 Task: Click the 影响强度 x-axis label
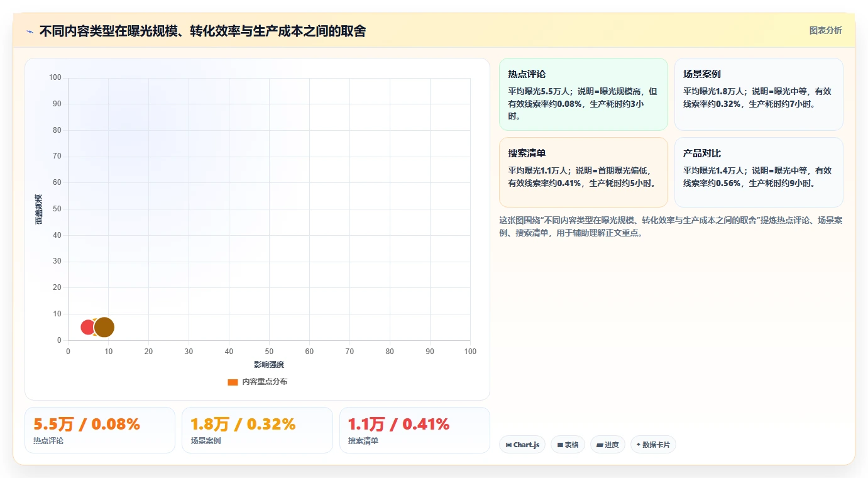point(269,365)
